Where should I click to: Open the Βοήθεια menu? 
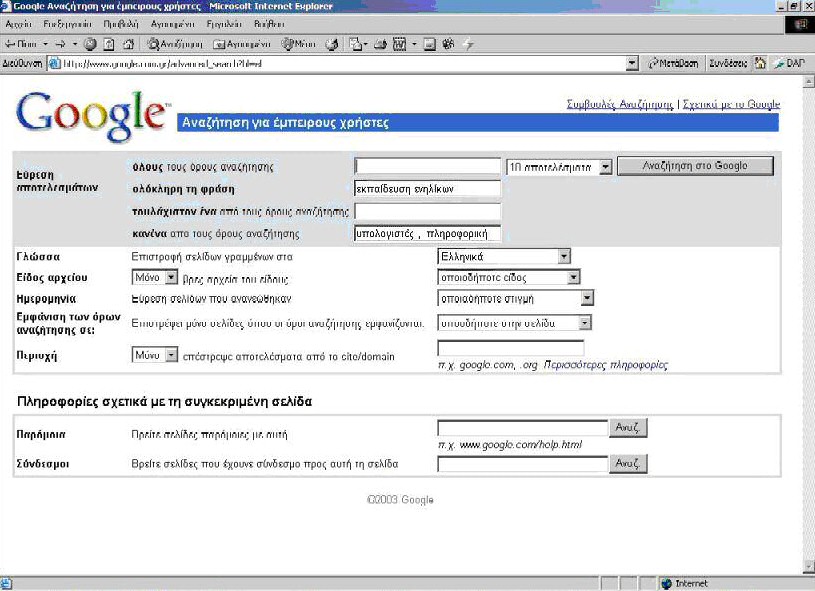[x=269, y=24]
